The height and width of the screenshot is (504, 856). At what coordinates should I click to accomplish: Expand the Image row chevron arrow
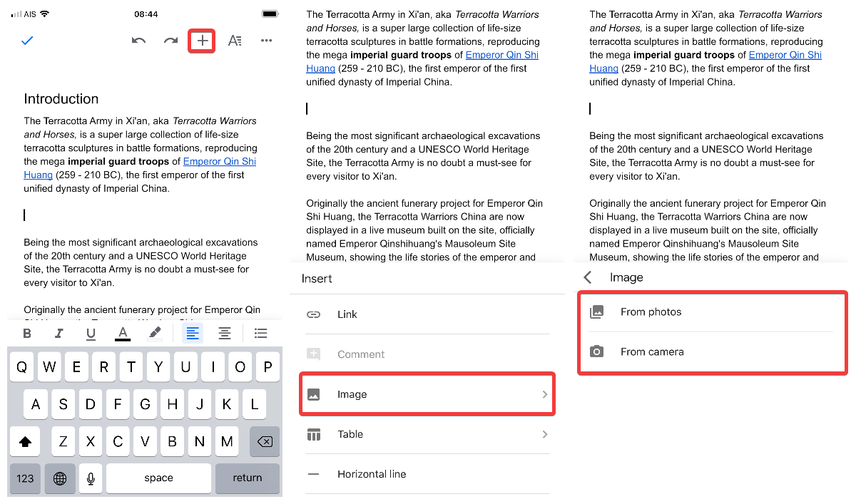pos(545,394)
